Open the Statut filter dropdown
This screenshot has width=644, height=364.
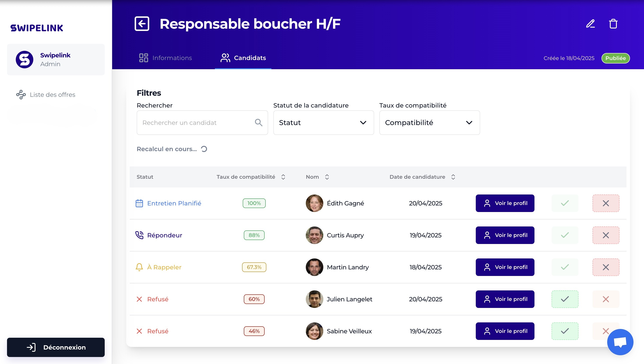pos(323,122)
